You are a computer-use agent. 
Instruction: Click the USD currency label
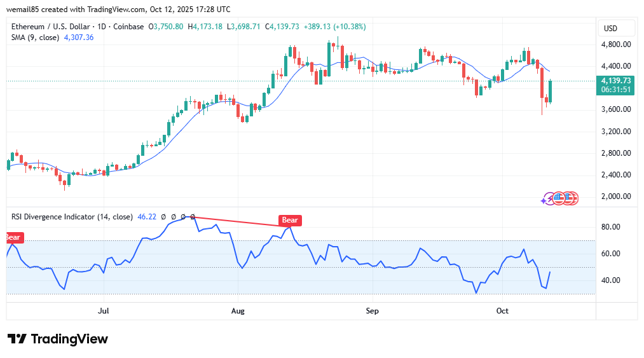click(x=610, y=29)
